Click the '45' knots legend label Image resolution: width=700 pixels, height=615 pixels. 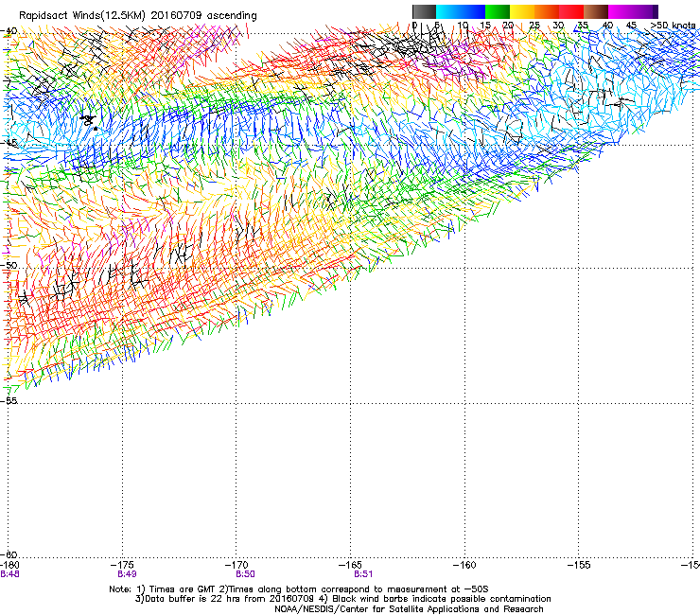point(631,26)
